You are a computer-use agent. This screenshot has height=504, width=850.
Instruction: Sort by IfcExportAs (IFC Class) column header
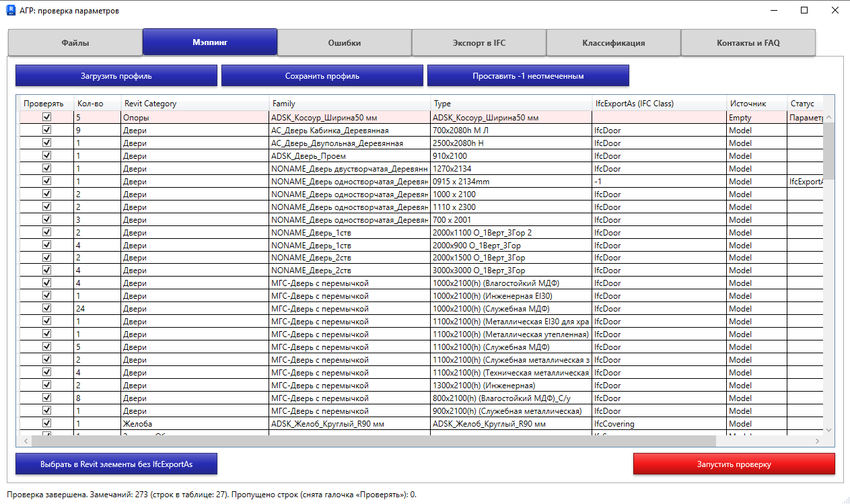pos(660,104)
